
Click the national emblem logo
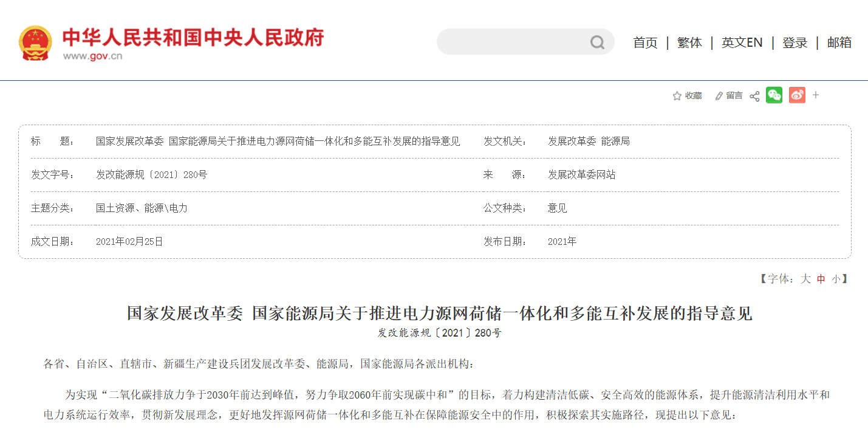pyautogui.click(x=35, y=43)
